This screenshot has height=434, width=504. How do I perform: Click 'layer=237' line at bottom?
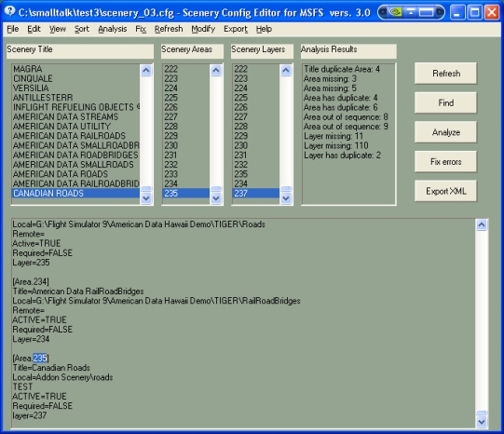point(30,415)
